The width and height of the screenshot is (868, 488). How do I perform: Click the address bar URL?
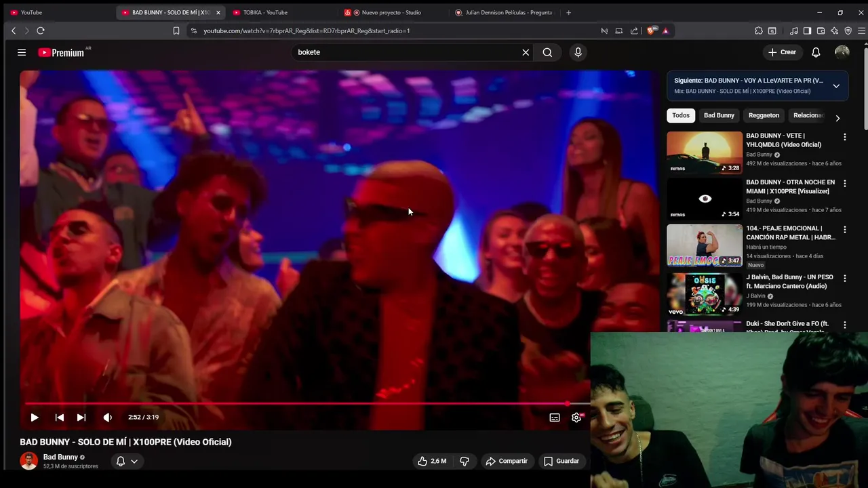coord(307,30)
